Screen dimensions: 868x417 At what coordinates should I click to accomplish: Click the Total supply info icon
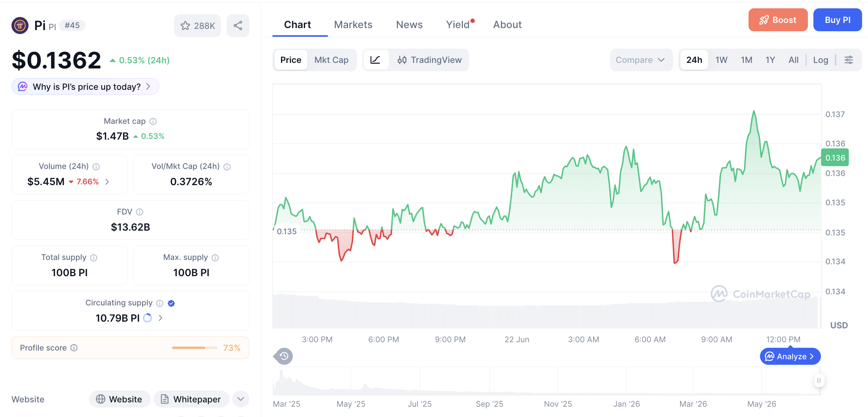click(94, 258)
